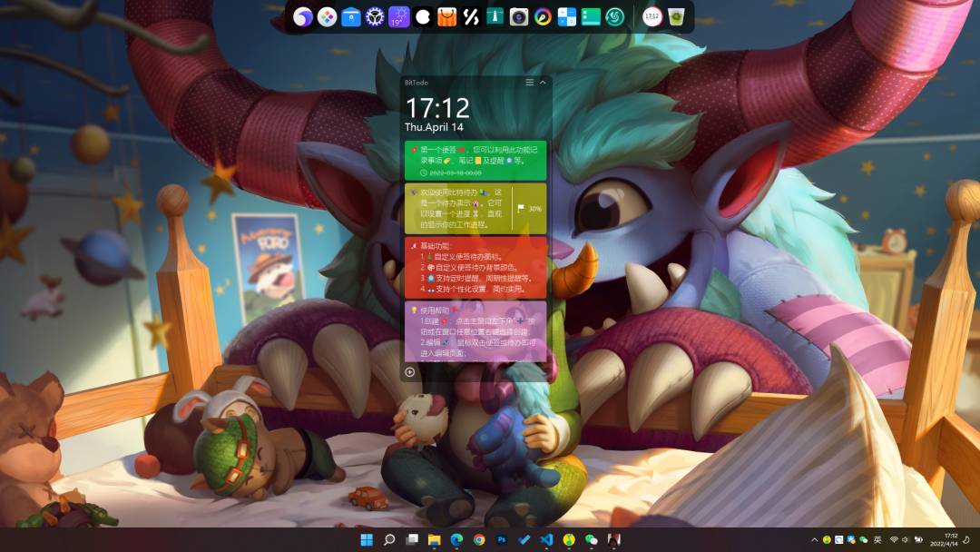Switch the 英 input method indicator

click(x=877, y=540)
